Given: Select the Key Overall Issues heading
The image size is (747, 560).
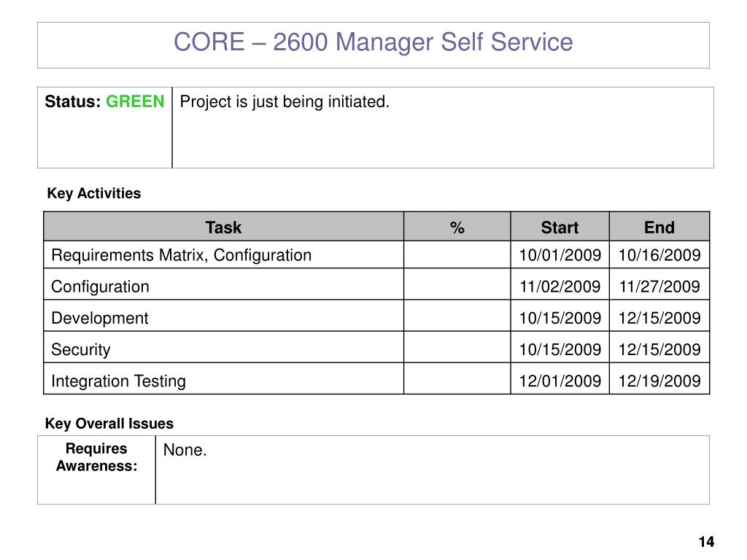Looking at the screenshot, I should pos(109,424).
